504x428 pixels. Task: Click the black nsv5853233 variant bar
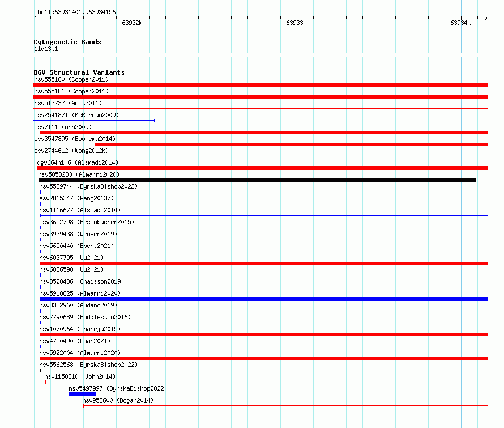257,180
